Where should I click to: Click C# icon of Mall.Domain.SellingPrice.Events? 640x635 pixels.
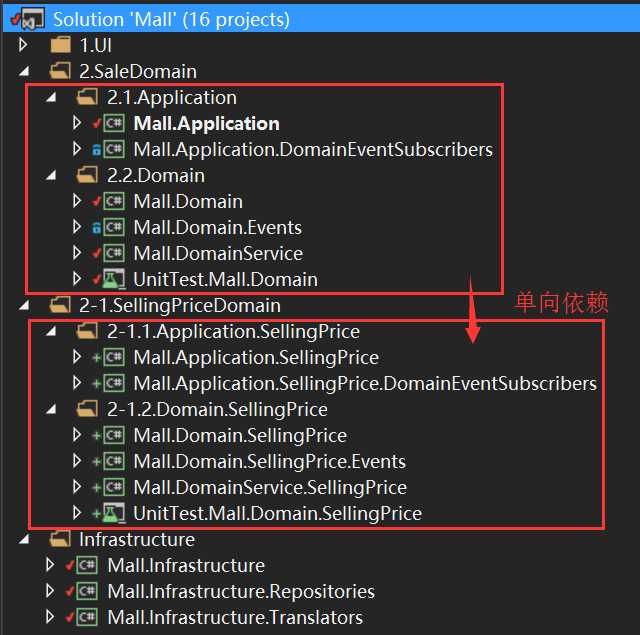pos(114,461)
